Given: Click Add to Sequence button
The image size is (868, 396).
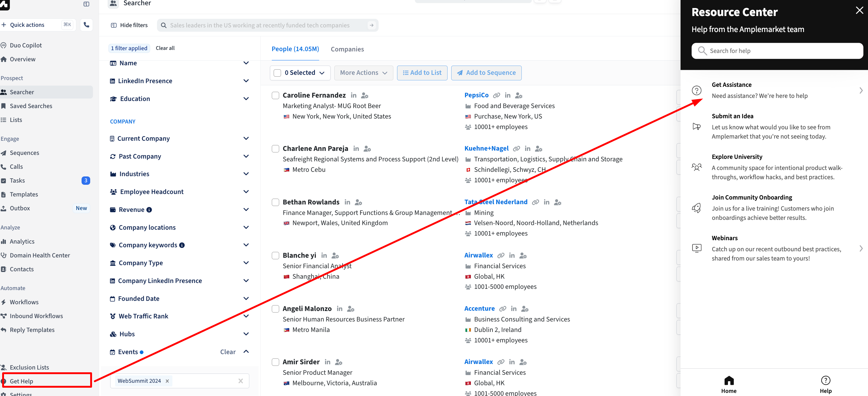Looking at the screenshot, I should (x=486, y=73).
